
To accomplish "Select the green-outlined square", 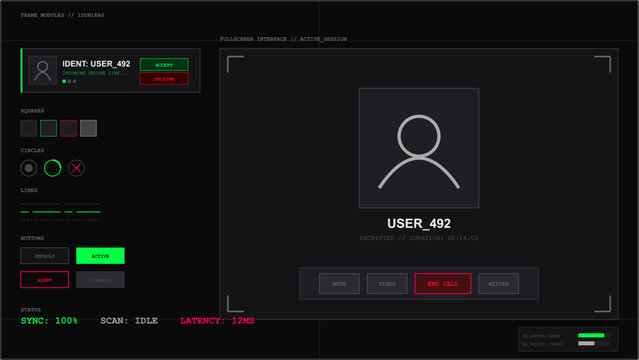I will (x=48, y=128).
